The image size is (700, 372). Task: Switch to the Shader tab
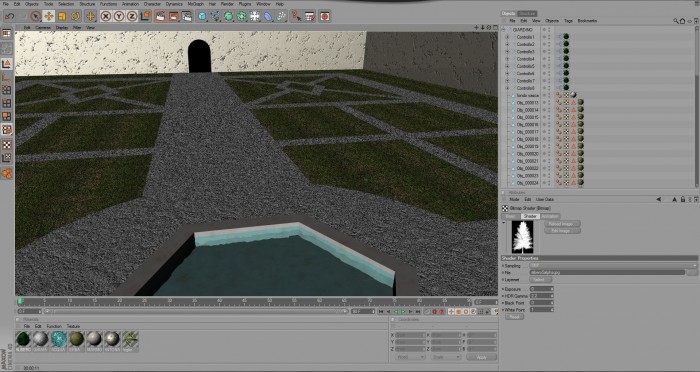(x=530, y=216)
